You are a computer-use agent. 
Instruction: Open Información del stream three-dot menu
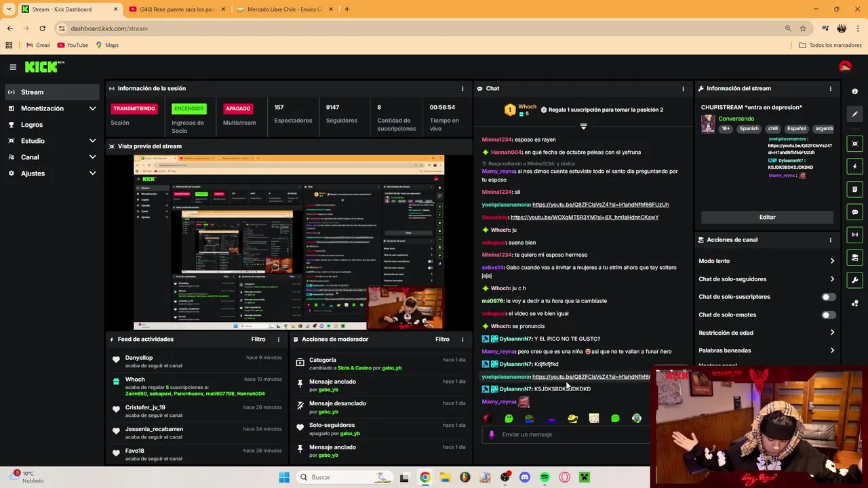tap(830, 89)
